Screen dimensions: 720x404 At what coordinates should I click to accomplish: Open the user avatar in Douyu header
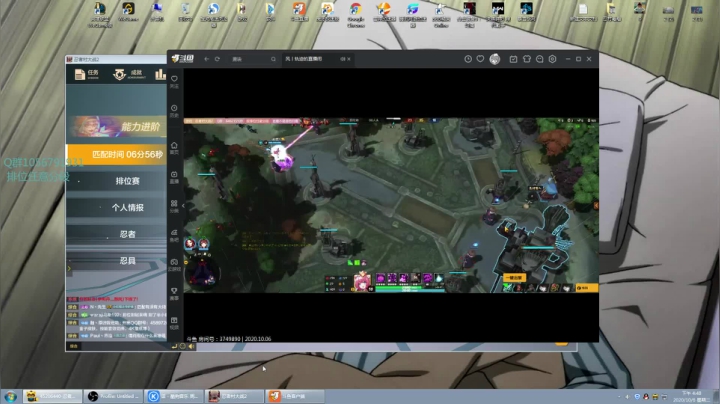tap(495, 59)
